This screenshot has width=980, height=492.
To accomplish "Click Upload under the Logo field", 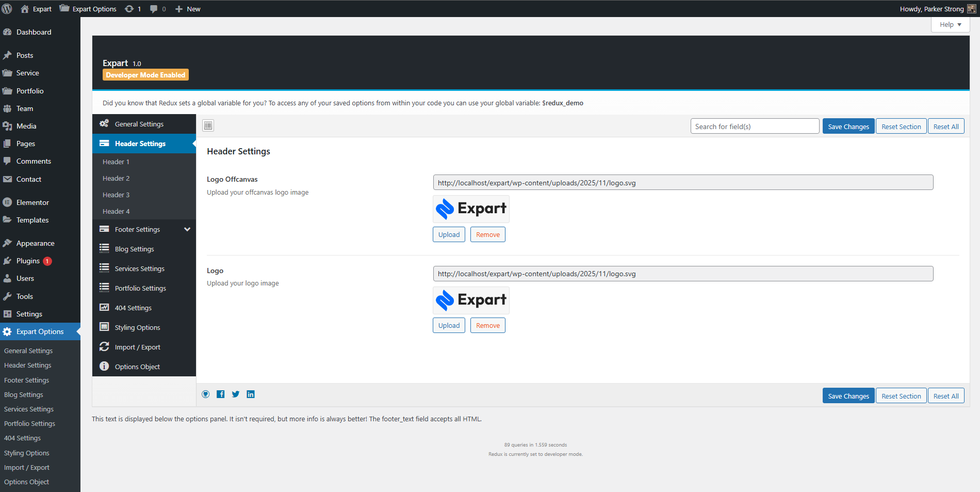I will [x=449, y=325].
